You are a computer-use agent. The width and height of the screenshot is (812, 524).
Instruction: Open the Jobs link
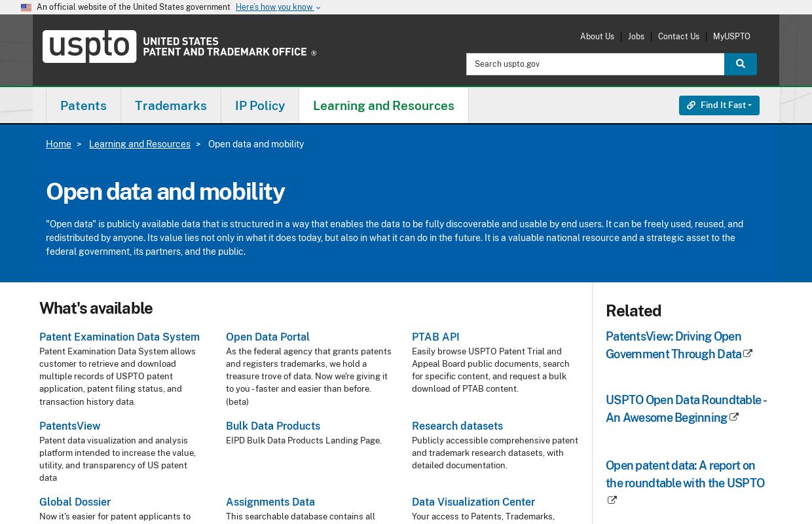click(637, 37)
